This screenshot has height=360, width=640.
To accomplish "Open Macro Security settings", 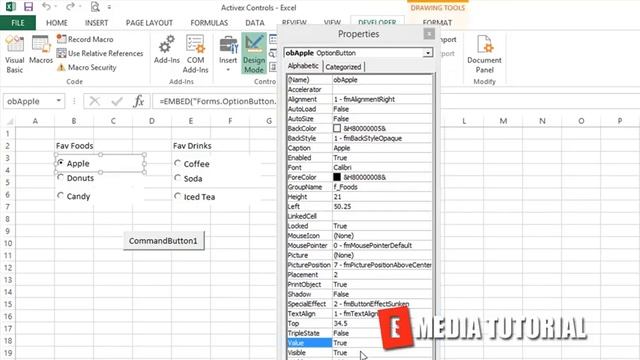I will pos(87,67).
